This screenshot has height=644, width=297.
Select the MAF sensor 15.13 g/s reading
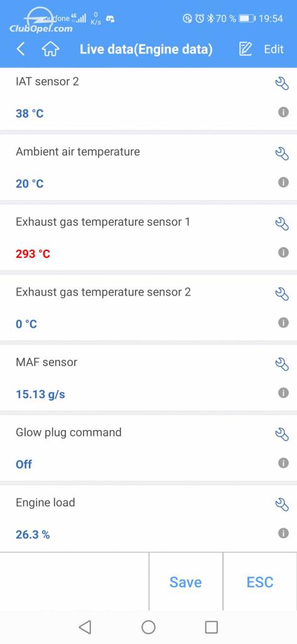(40, 394)
